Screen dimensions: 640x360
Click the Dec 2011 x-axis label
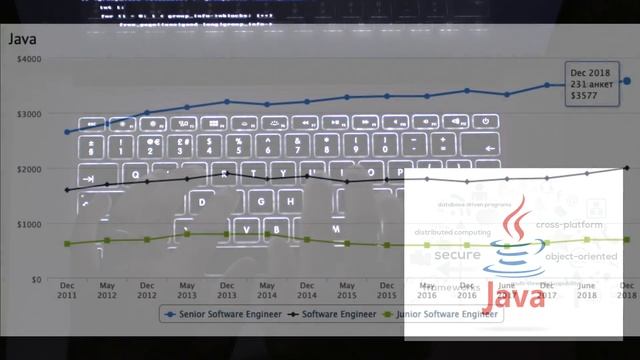tap(67, 290)
